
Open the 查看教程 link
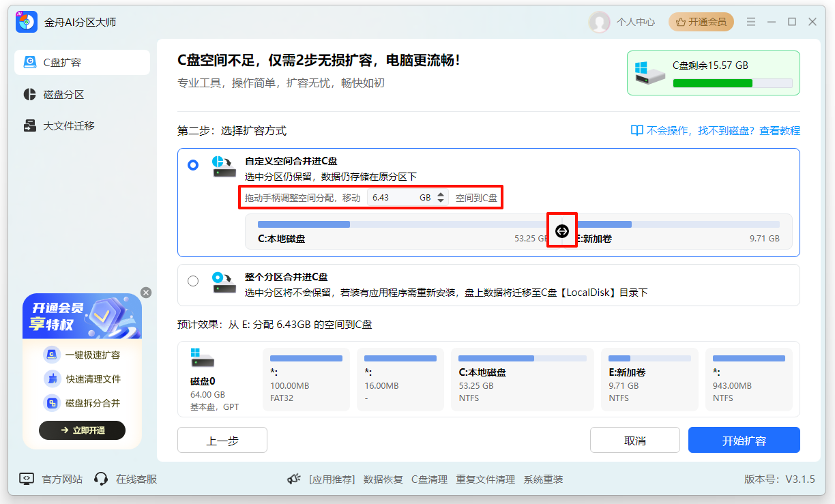pyautogui.click(x=779, y=130)
